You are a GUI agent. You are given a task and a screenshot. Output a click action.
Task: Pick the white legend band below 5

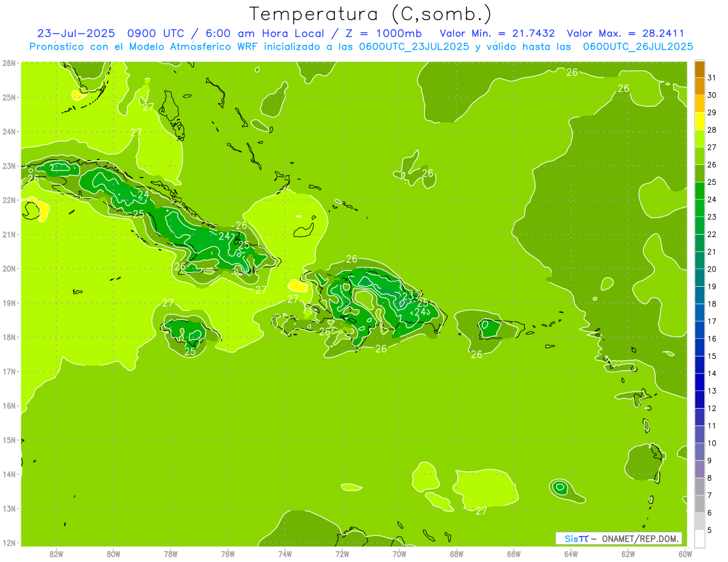(x=699, y=538)
